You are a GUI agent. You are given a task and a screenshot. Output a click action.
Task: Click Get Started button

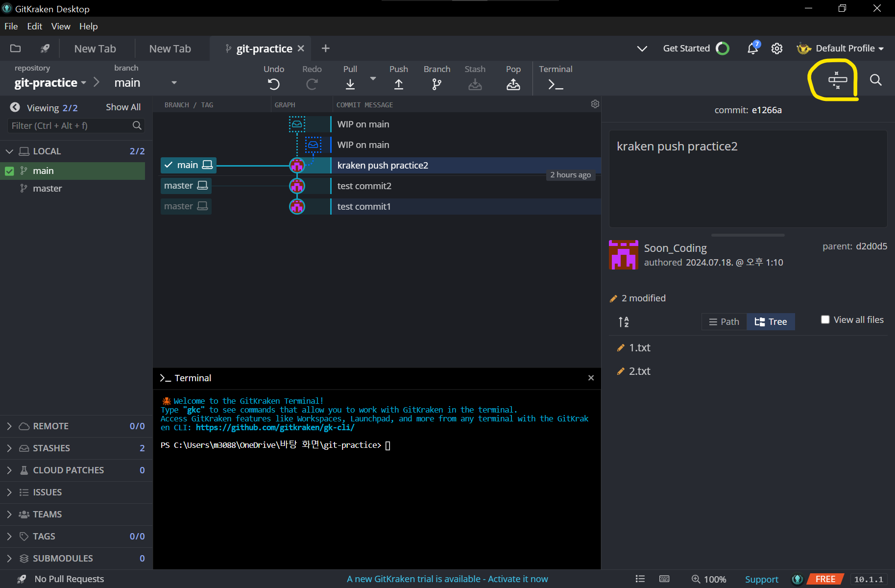point(696,49)
